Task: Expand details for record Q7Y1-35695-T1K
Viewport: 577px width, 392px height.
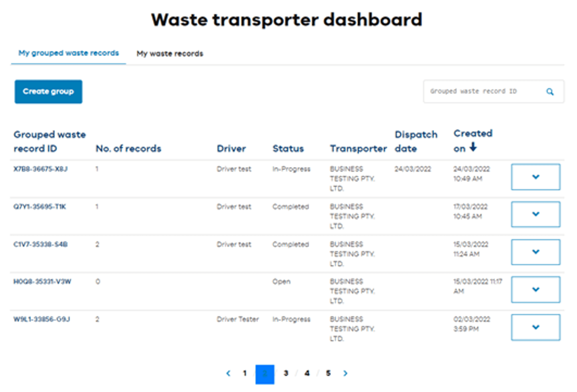Action: point(535,214)
